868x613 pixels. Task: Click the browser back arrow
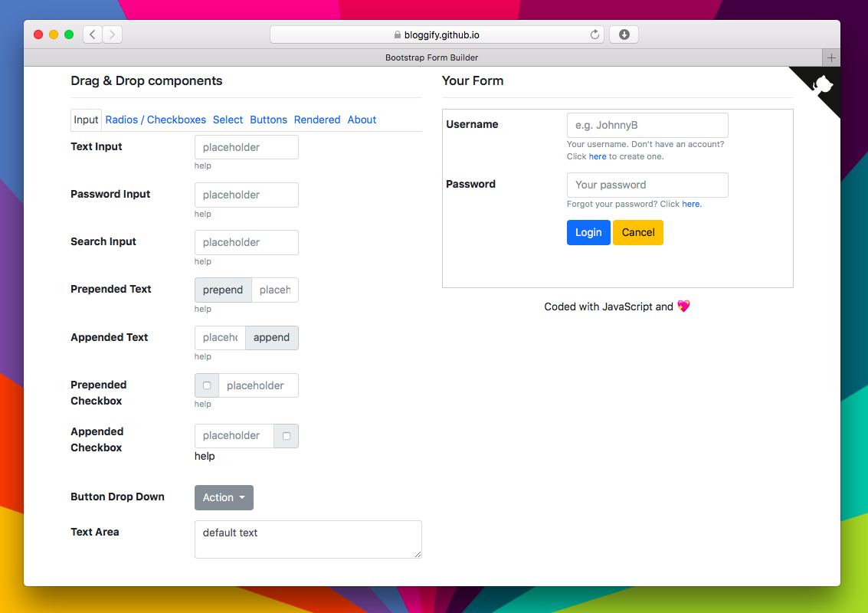[91, 34]
